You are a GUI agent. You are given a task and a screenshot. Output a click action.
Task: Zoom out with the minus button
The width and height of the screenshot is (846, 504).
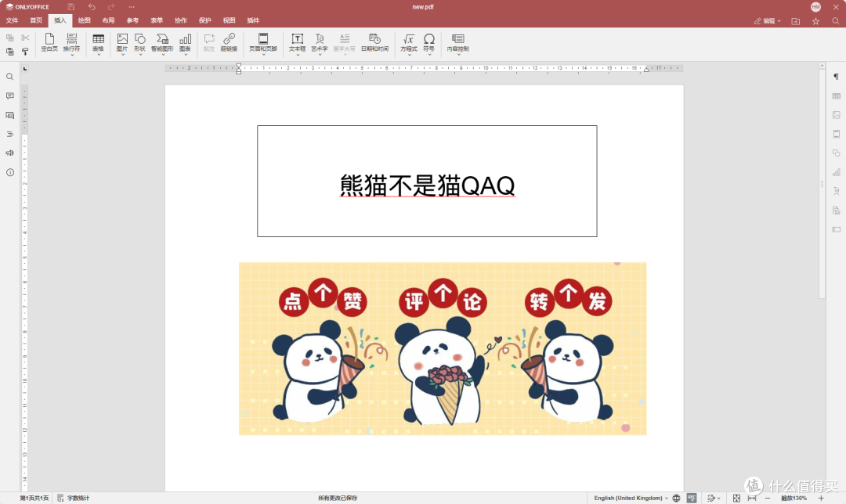767,498
